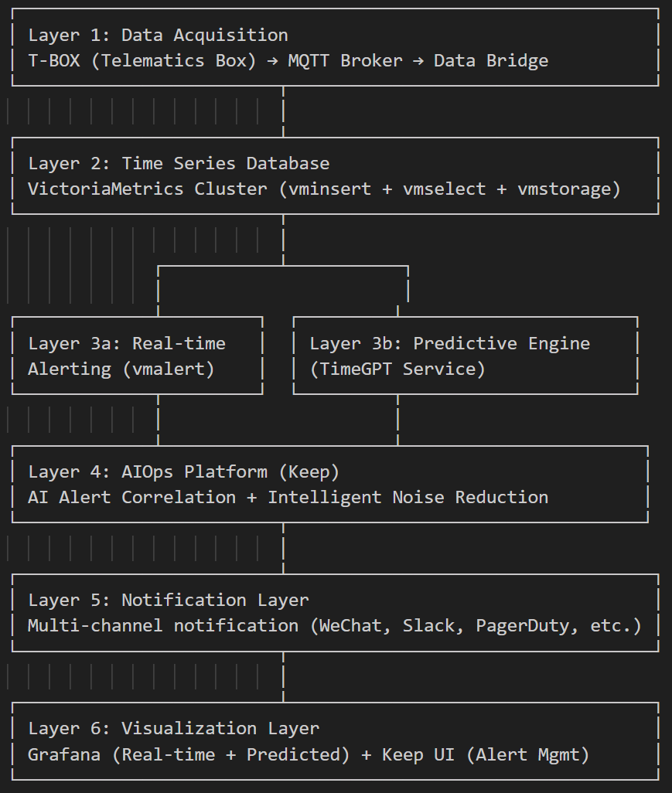Screen dimensions: 672x793
Task: Click 'Layer 3b: Predictive Engine' box title
Action: point(449,343)
